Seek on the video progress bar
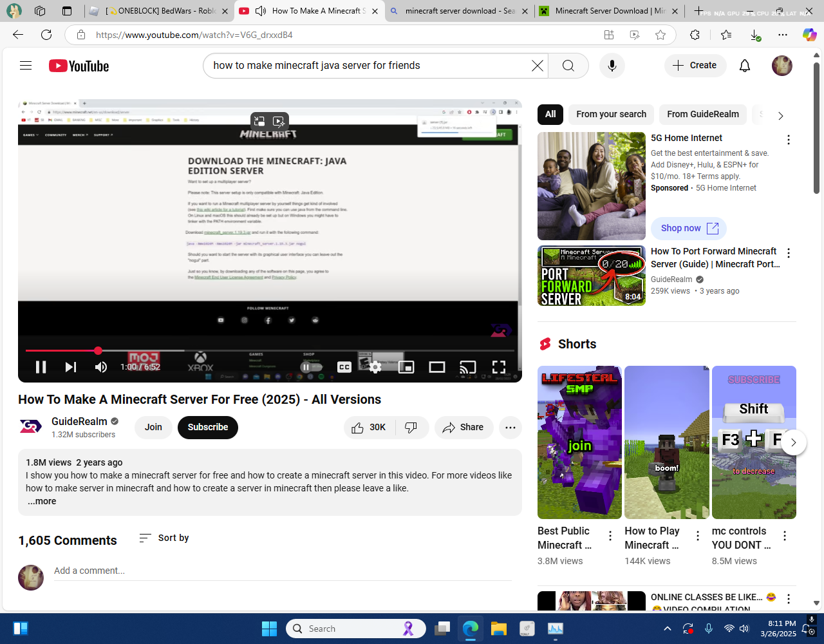 [x=270, y=350]
